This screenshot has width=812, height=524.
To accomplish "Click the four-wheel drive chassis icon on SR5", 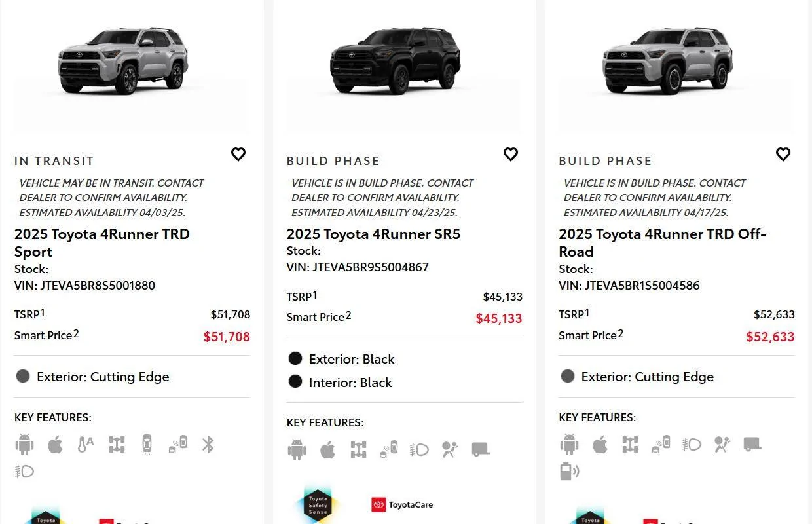I will pyautogui.click(x=358, y=449).
